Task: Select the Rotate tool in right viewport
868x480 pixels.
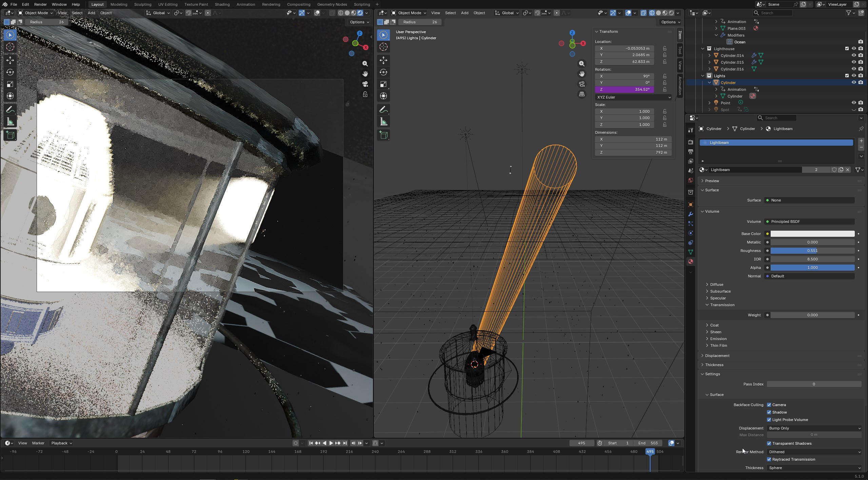Action: [x=383, y=72]
